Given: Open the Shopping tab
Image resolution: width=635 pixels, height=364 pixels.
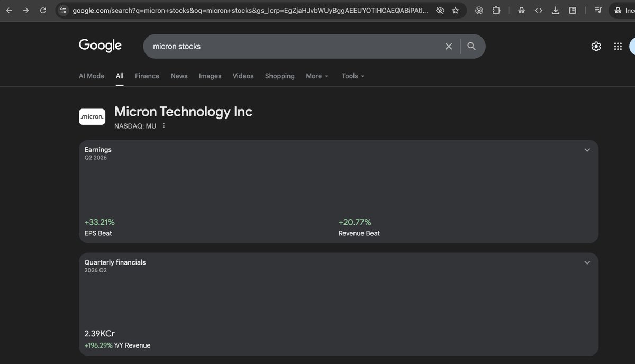Looking at the screenshot, I should (x=279, y=76).
